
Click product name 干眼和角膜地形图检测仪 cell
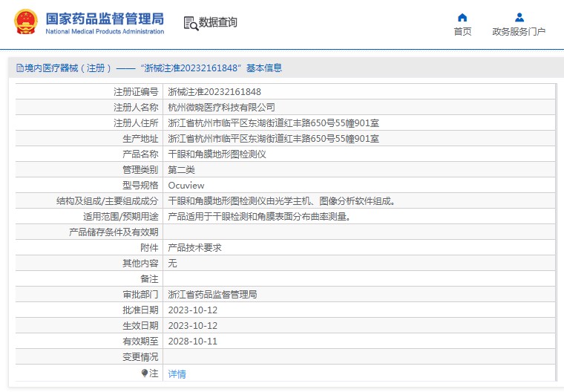point(359,154)
